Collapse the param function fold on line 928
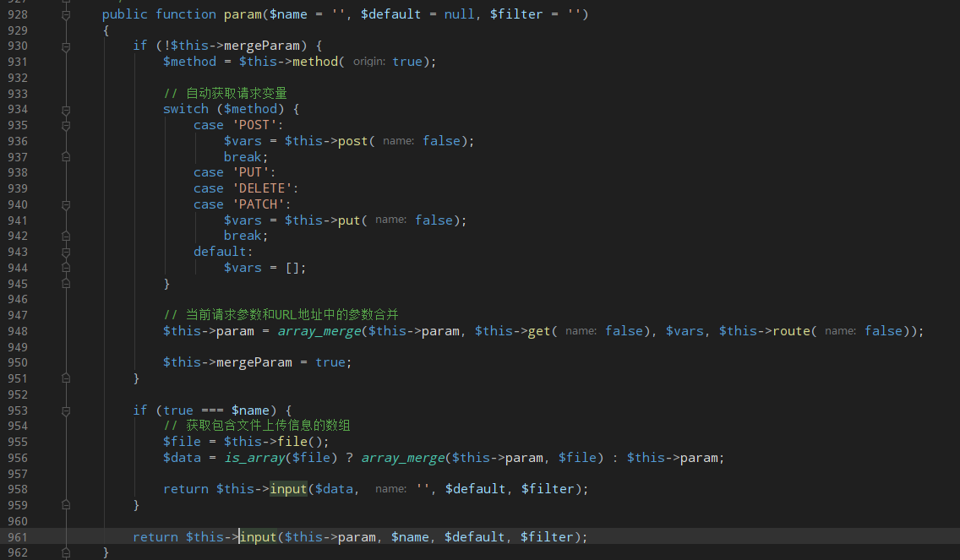The height and width of the screenshot is (560, 960). click(x=66, y=14)
